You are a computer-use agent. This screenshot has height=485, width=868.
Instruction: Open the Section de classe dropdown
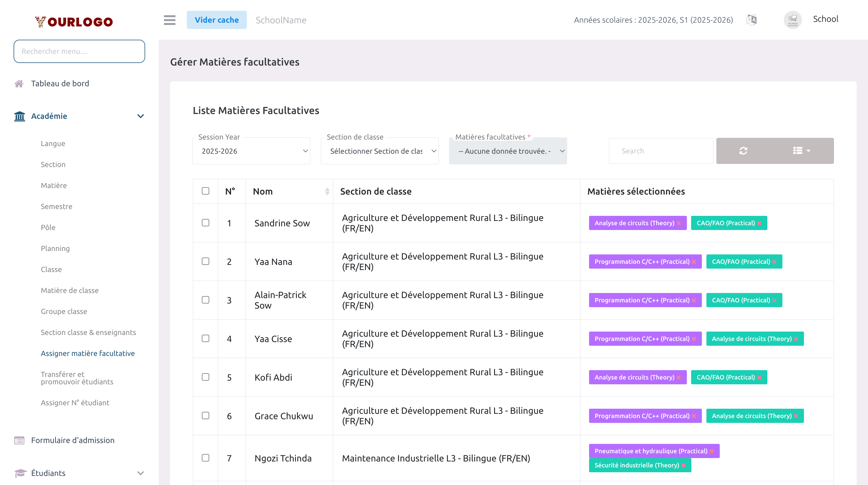[x=379, y=151]
